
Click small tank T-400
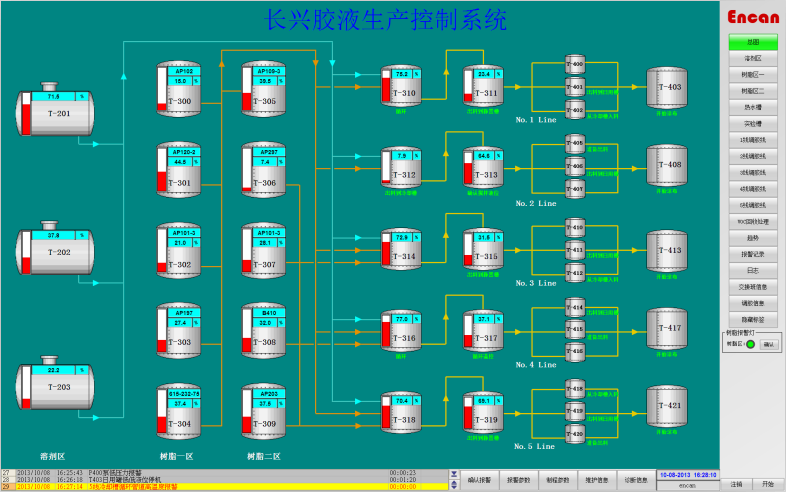575,64
